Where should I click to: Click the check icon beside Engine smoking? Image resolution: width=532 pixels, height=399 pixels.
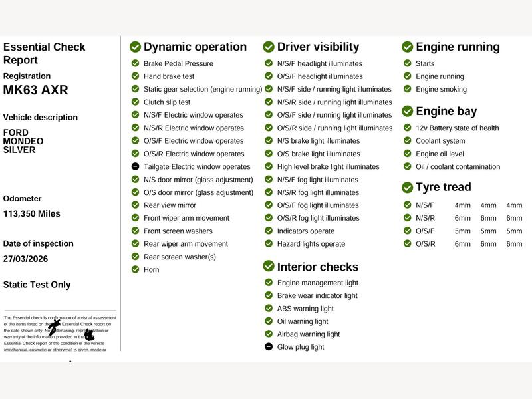[x=408, y=89]
